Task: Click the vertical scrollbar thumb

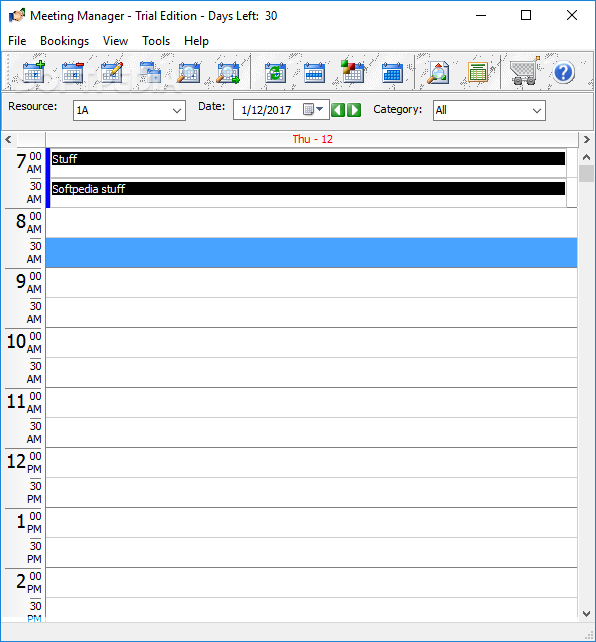Action: (586, 173)
